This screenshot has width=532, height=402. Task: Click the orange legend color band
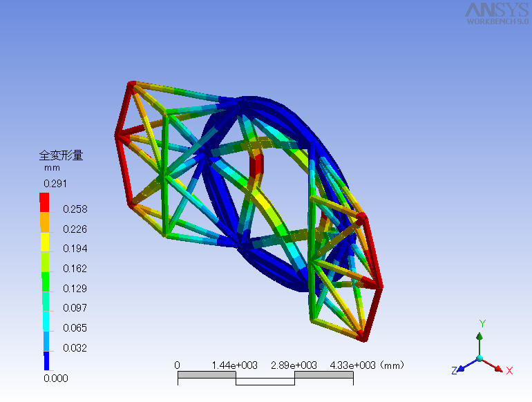pyautogui.click(x=44, y=222)
